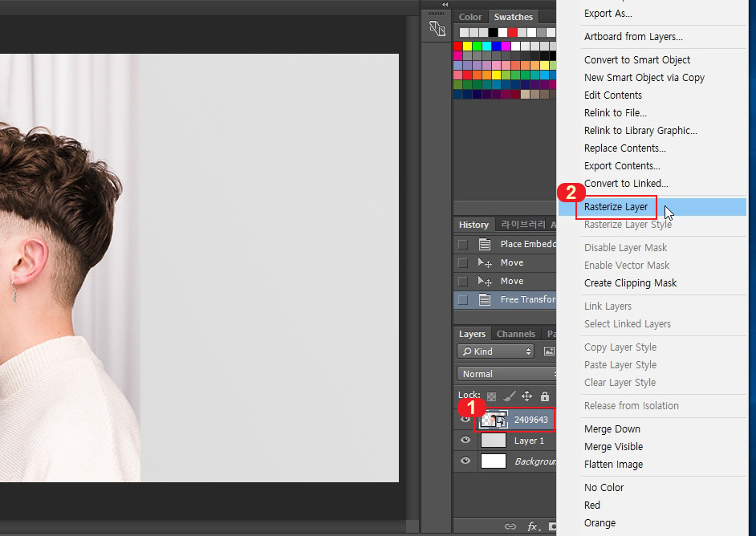The image size is (756, 536).
Task: Click the magnifier icon in the Kind filter
Action: pyautogui.click(x=467, y=351)
